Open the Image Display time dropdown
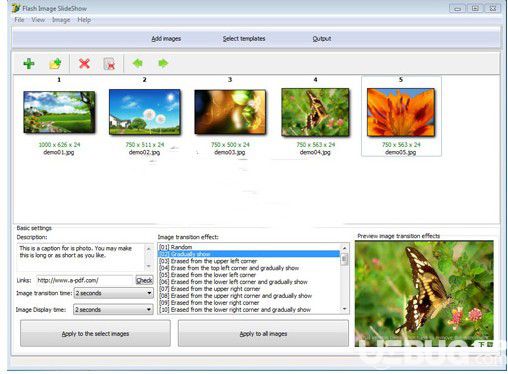Viewport: 508px width, 374px height. coord(113,310)
